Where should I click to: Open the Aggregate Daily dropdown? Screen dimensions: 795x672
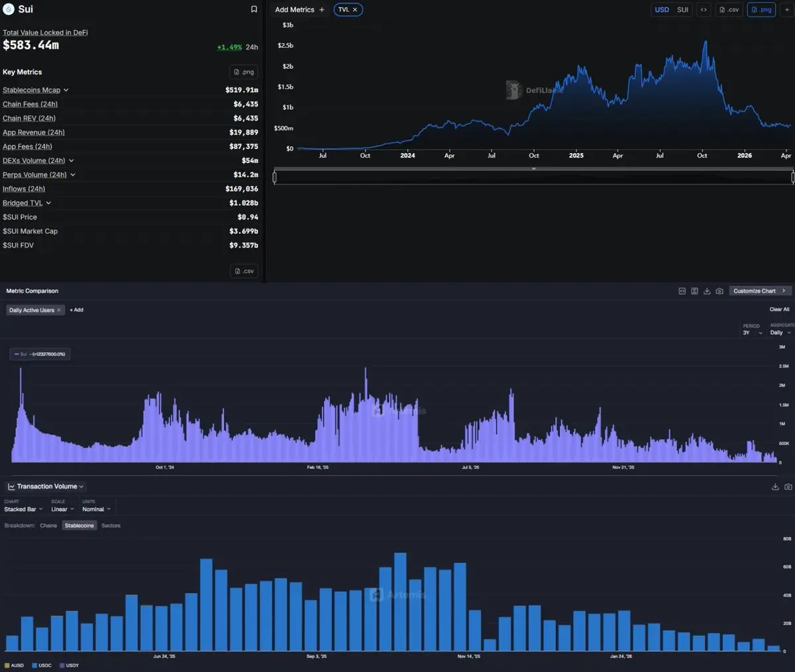click(x=780, y=332)
